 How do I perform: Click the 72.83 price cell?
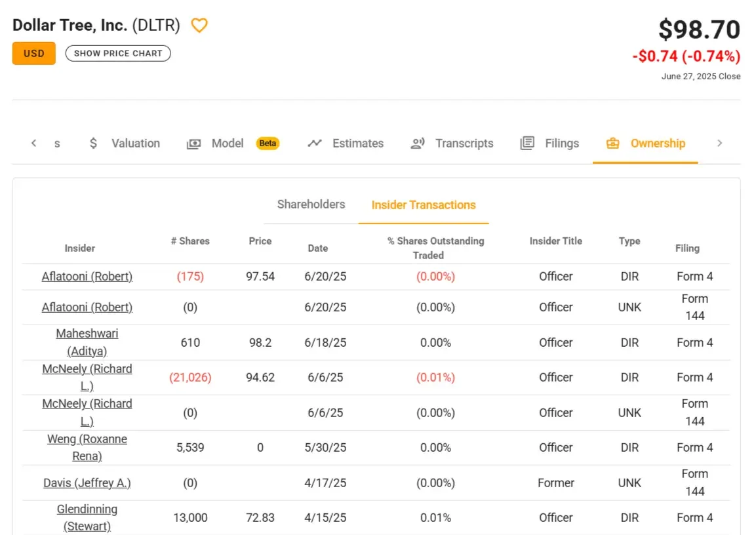click(260, 518)
